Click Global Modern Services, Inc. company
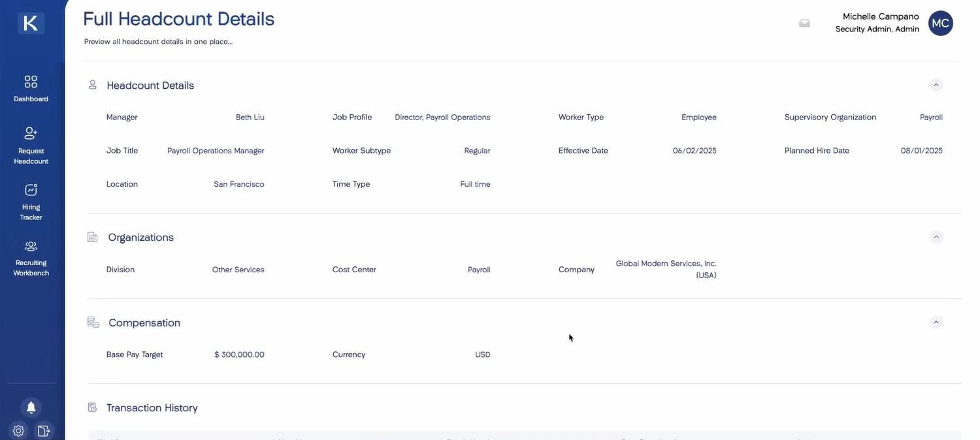Viewport: 980px width, 440px height. point(666,269)
